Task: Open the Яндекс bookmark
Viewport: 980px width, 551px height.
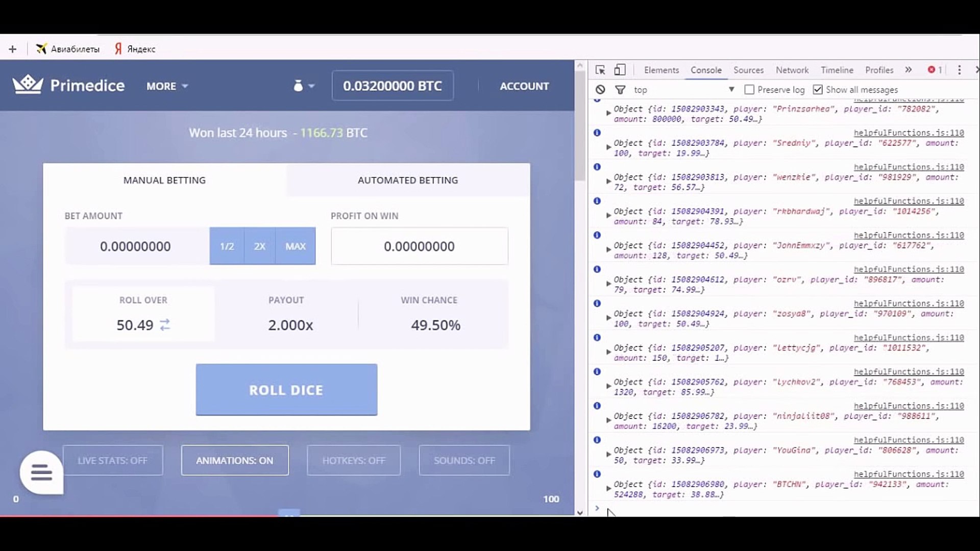Action: [x=135, y=49]
